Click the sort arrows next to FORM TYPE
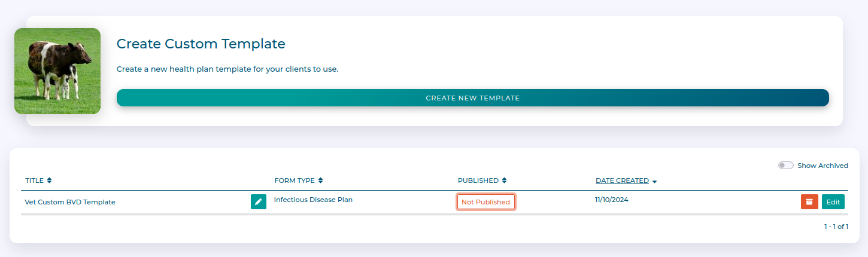The image size is (868, 257). tap(321, 180)
